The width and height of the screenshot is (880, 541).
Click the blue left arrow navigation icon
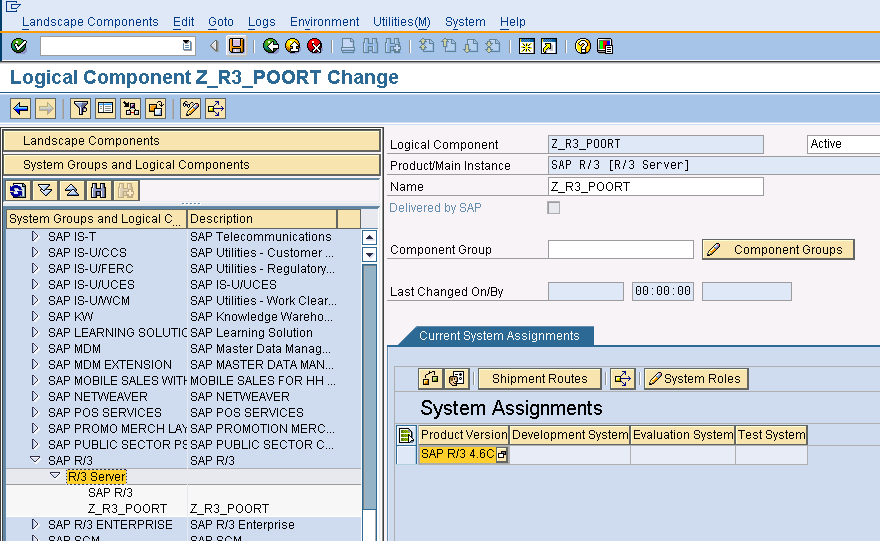coord(21,108)
